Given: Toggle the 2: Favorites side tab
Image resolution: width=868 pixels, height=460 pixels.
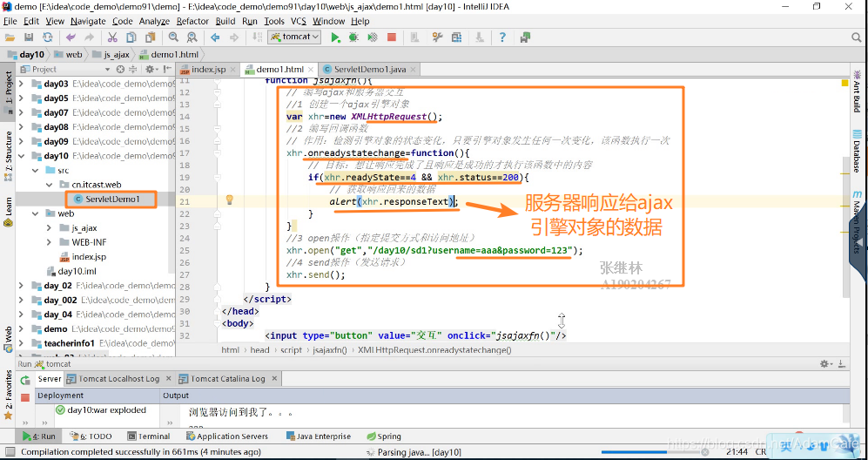Looking at the screenshot, I should (x=8, y=396).
